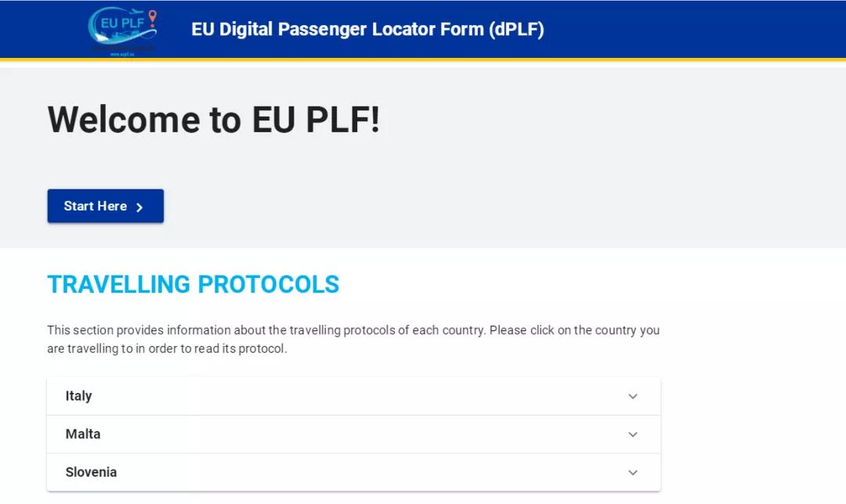
Task: Open the Slovenia travelling protocol row
Action: [354, 473]
